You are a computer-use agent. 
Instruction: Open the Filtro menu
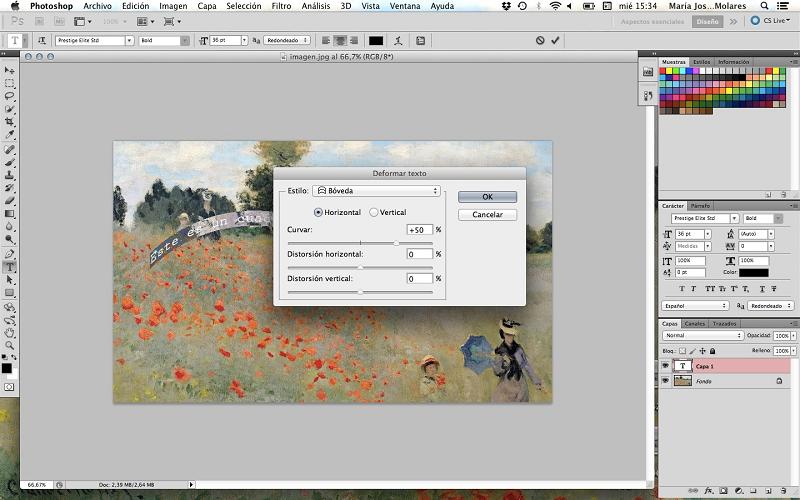point(281,6)
